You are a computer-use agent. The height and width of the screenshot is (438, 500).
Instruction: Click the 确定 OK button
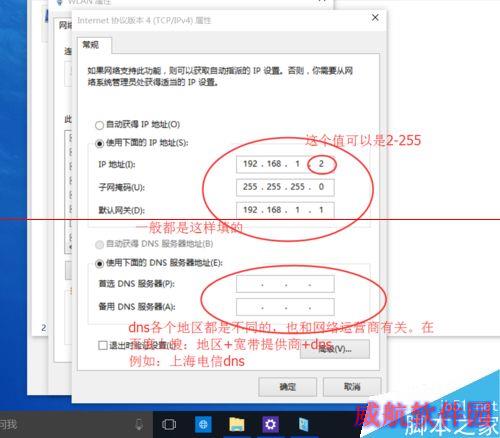[287, 387]
